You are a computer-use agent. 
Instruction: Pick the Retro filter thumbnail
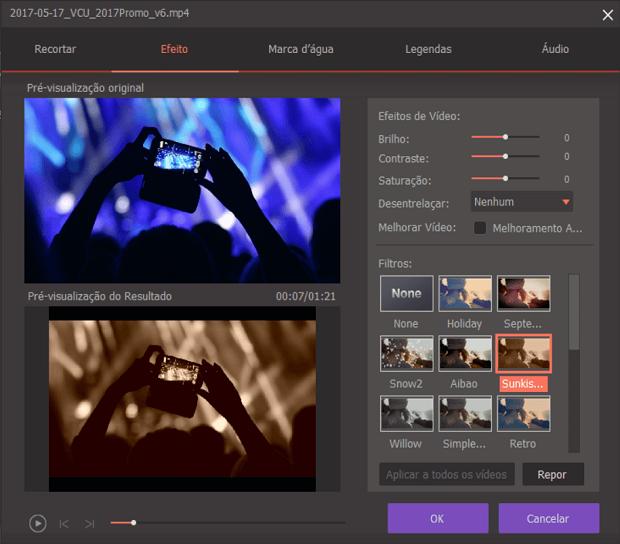523,414
